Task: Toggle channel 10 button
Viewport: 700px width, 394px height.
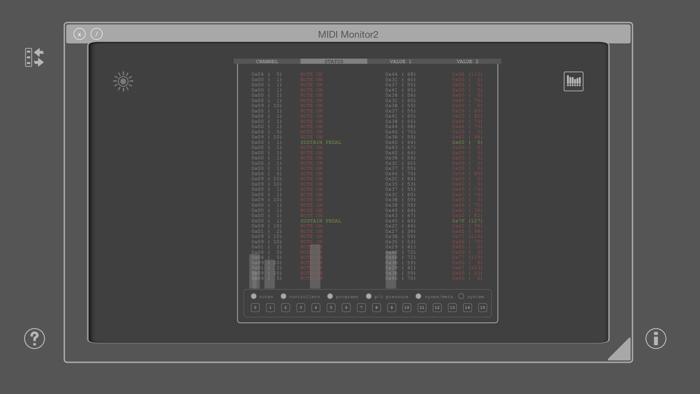Action: 407,307
